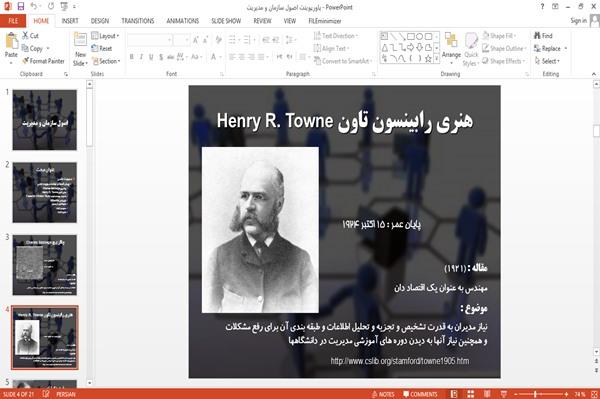Image resolution: width=600 pixels, height=399 pixels.
Task: Switch to the SLIDE SHOW tab
Action: tap(226, 21)
